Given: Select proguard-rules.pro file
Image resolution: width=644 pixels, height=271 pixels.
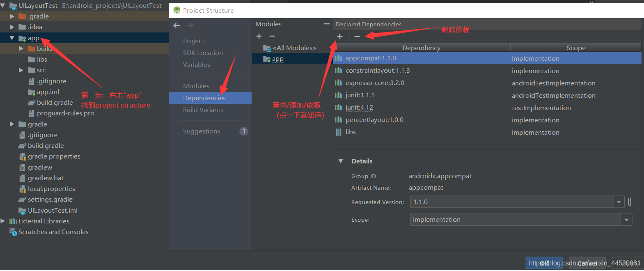Looking at the screenshot, I should [66, 113].
